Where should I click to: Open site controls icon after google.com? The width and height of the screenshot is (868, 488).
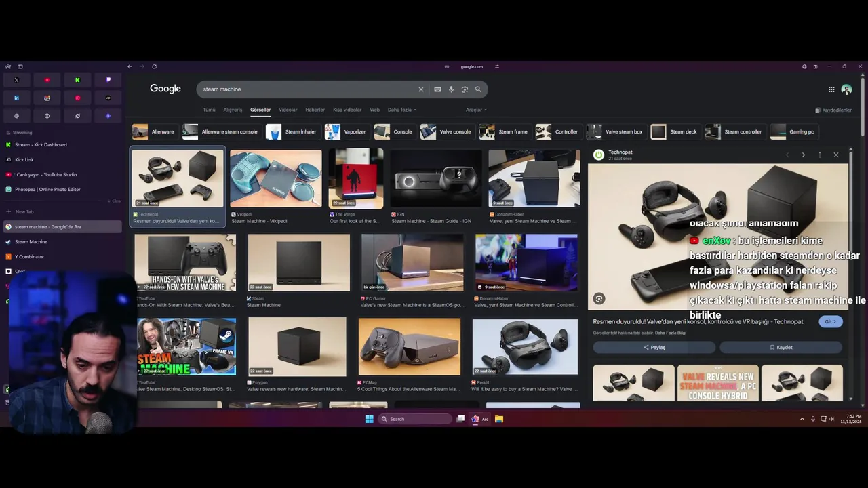click(497, 66)
